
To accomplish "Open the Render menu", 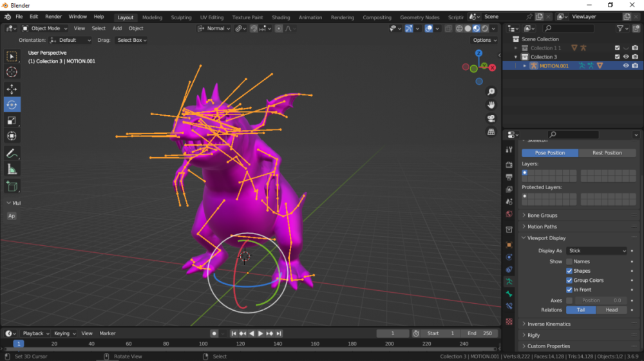I will tap(53, 17).
